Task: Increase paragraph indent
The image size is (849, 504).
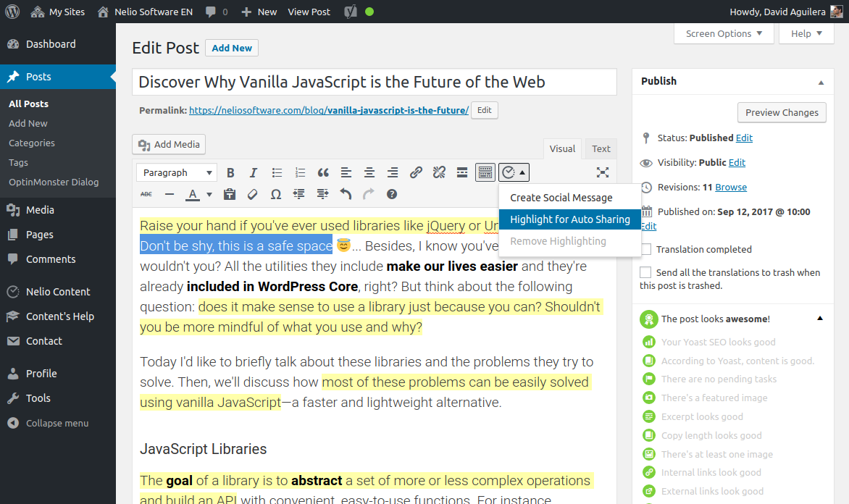Action: point(322,194)
